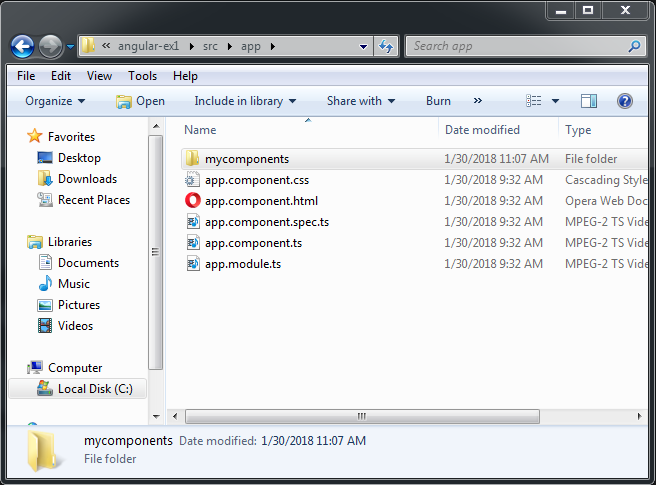Open the Tools menu
This screenshot has height=485, width=656.
142,76
